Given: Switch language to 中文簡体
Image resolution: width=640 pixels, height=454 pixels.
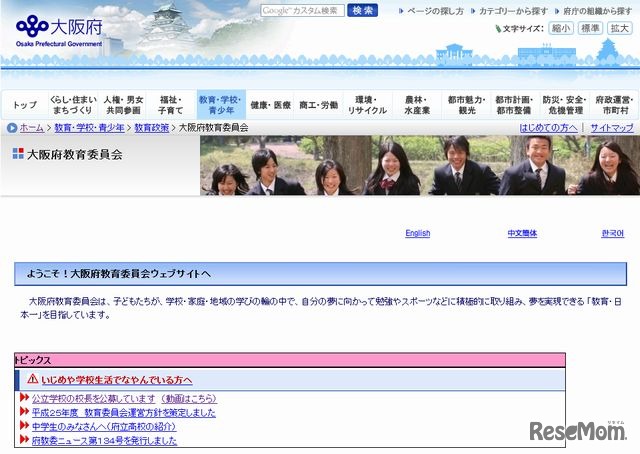Looking at the screenshot, I should tap(521, 233).
